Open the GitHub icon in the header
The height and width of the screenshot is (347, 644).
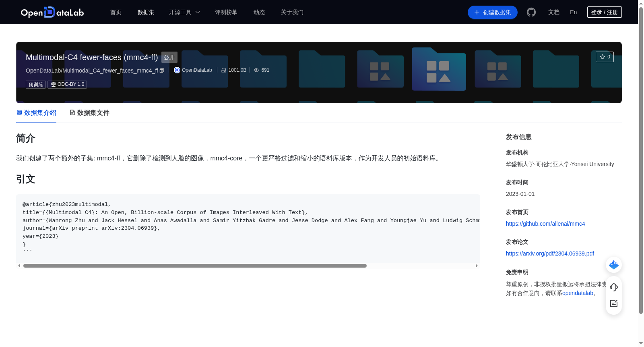[531, 12]
